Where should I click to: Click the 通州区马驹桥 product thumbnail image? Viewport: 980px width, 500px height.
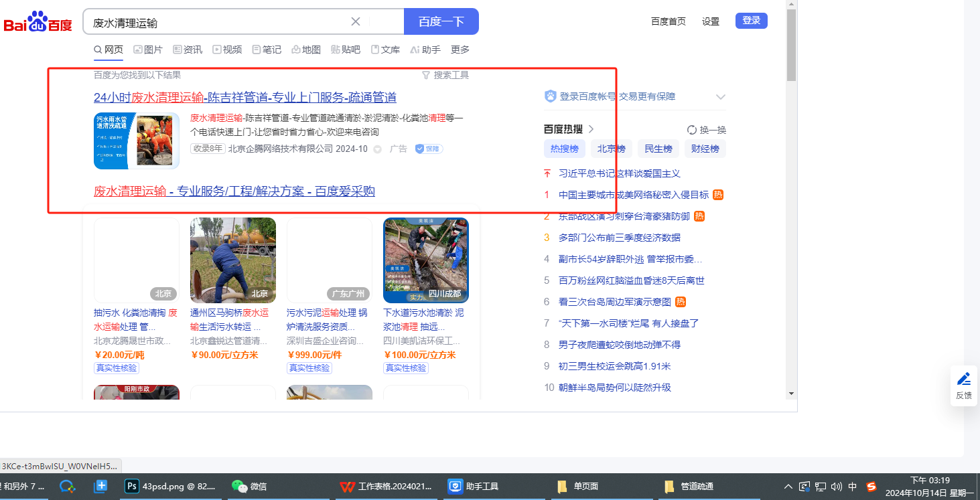232,260
